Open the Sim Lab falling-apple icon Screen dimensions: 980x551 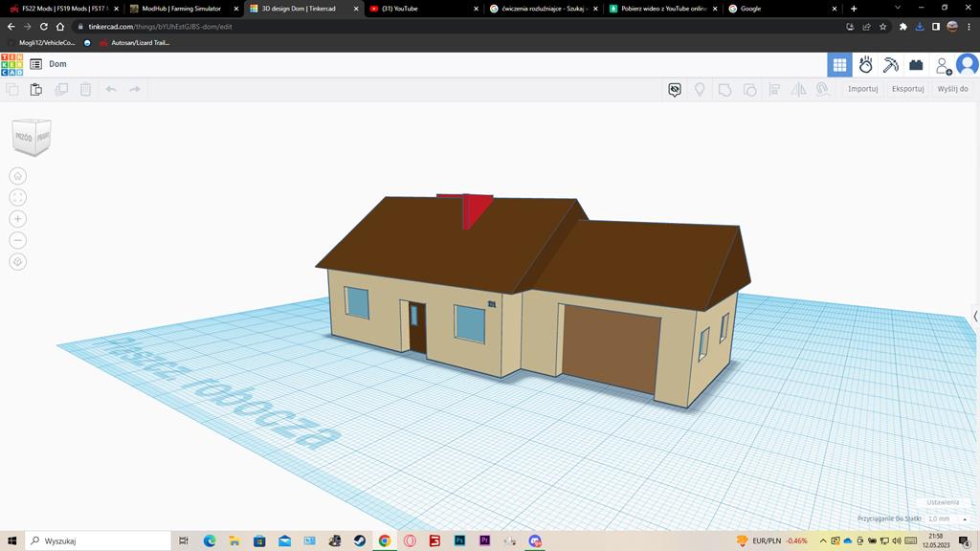pos(865,65)
